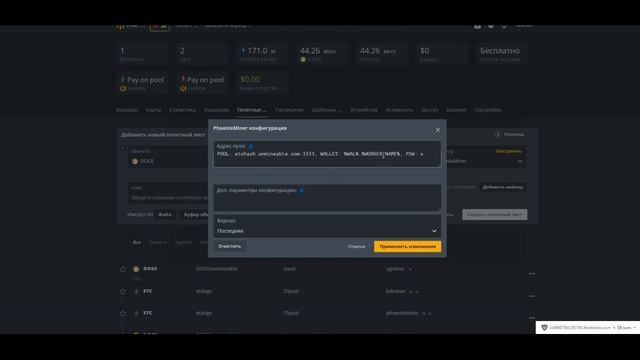Viewport: 640px width, 360px height.
Task: Open the Доступ tab
Action: pyautogui.click(x=429, y=110)
